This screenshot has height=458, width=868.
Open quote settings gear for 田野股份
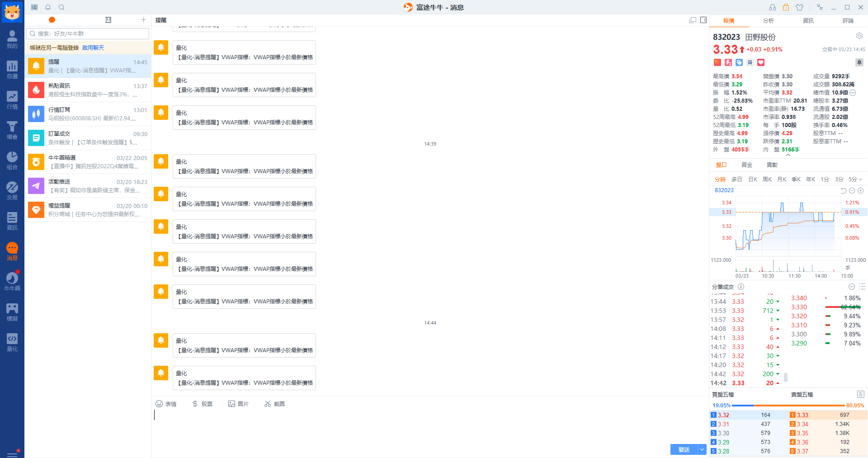(859, 36)
